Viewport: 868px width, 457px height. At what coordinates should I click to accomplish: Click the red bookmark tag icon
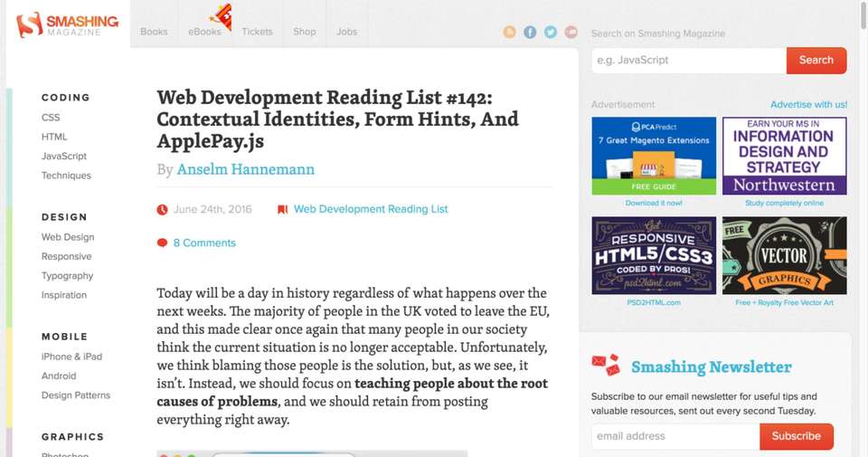282,209
